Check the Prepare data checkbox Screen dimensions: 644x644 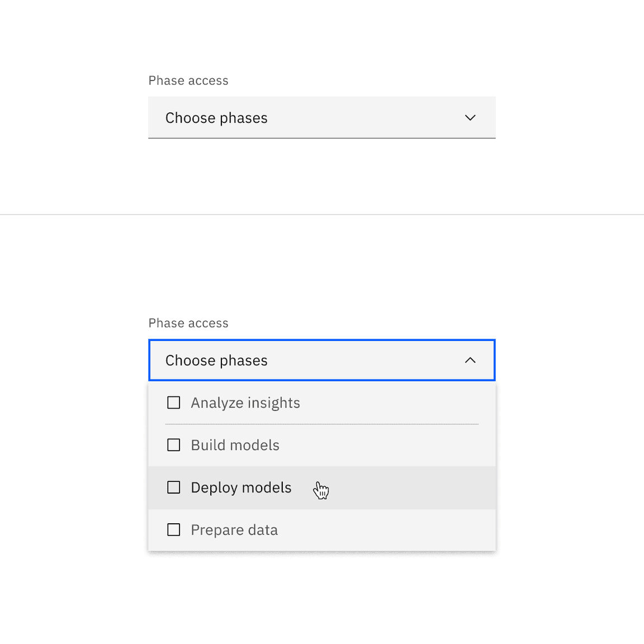pos(173,529)
